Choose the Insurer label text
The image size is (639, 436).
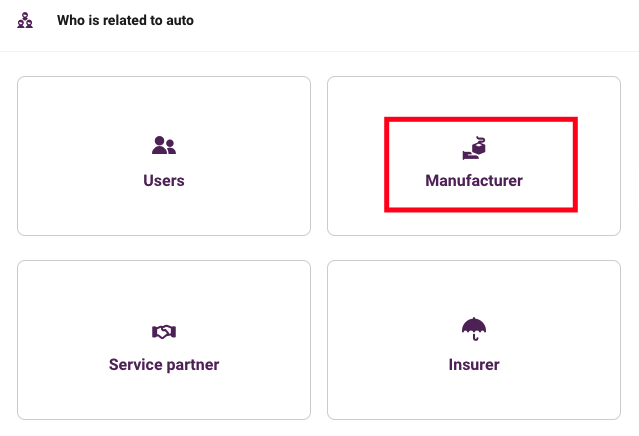(x=474, y=365)
